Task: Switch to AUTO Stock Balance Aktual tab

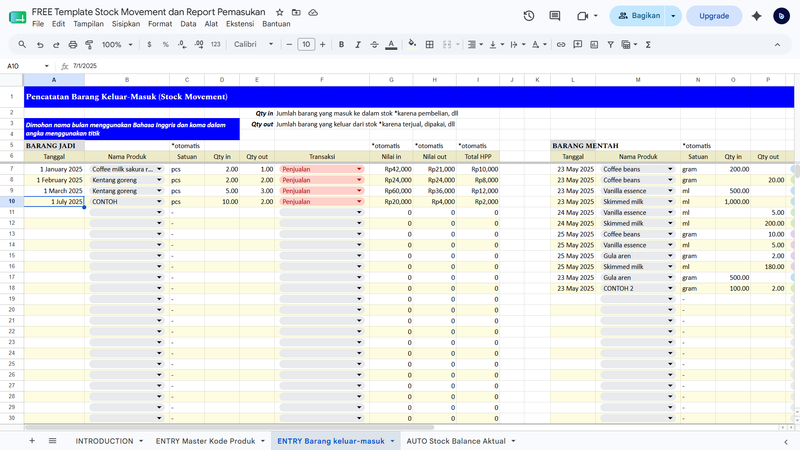Action: click(456, 441)
